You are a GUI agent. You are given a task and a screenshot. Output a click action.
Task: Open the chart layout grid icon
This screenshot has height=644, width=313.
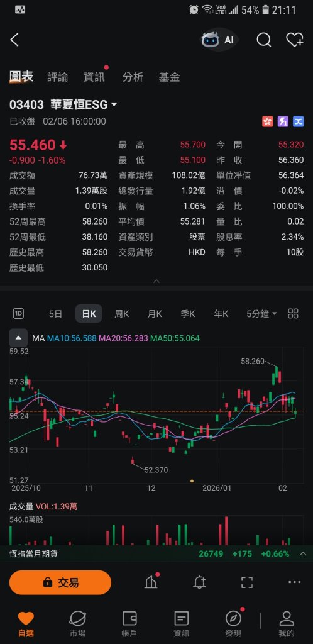pyautogui.click(x=293, y=314)
